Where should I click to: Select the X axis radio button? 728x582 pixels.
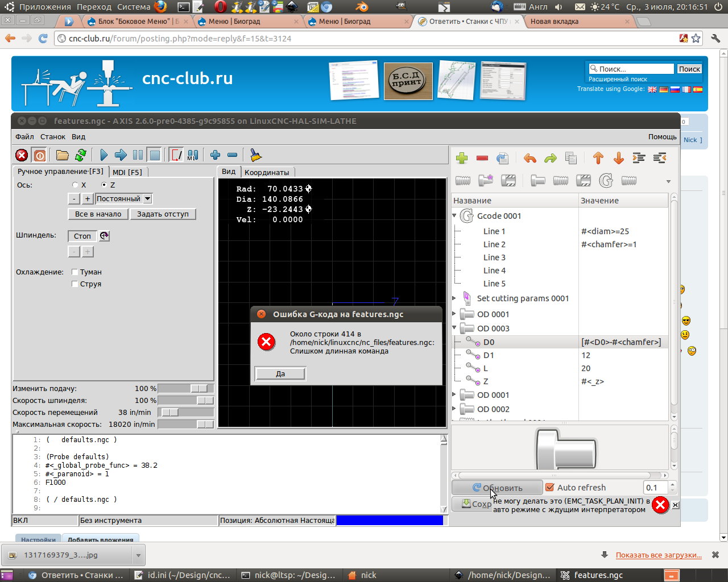pos(75,185)
